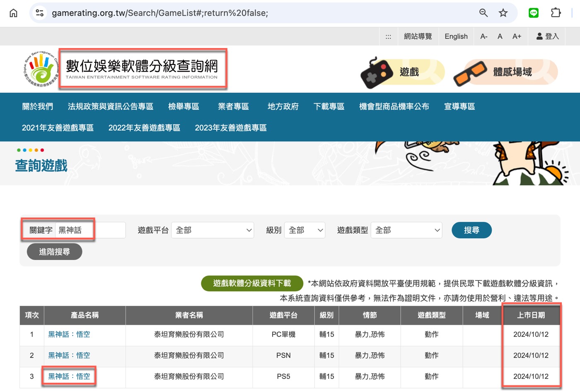Click the 產品名稱 column header
The width and height of the screenshot is (580, 392).
click(85, 315)
